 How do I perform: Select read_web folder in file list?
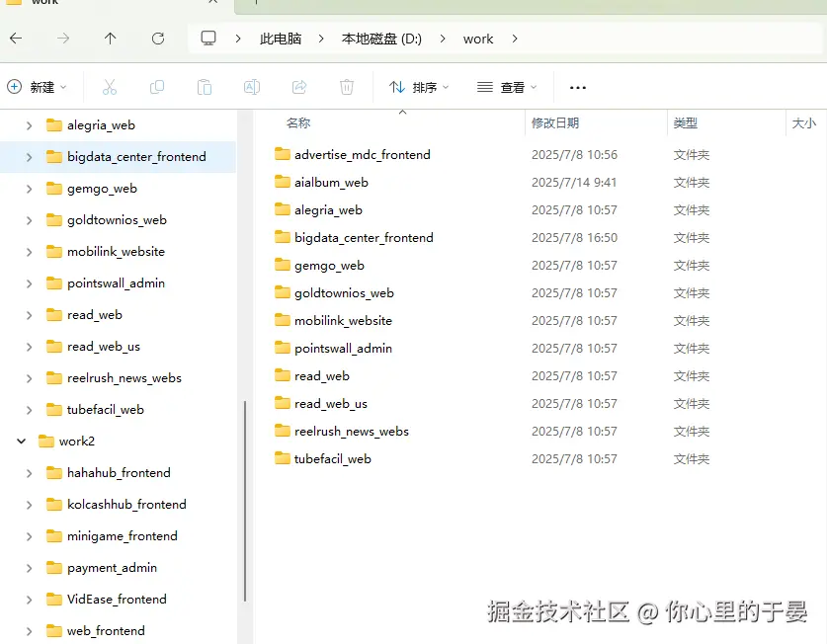click(x=322, y=376)
